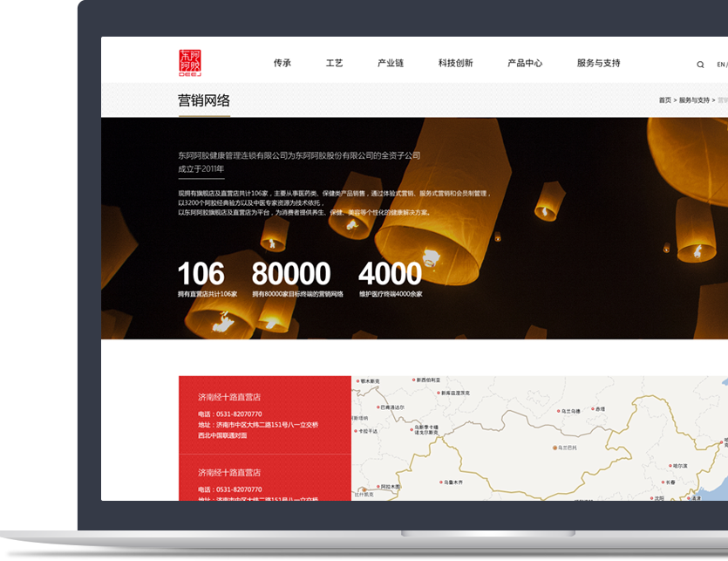
Task: Select the first 济南经十路直营店 card title
Action: tap(229, 397)
